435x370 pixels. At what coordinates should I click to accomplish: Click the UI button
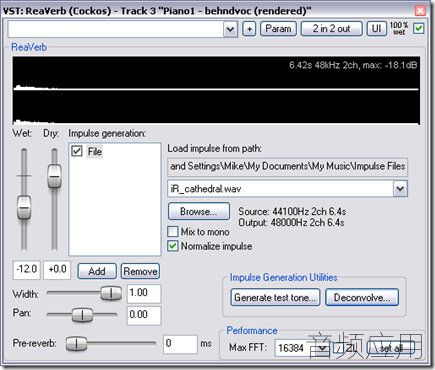click(376, 29)
